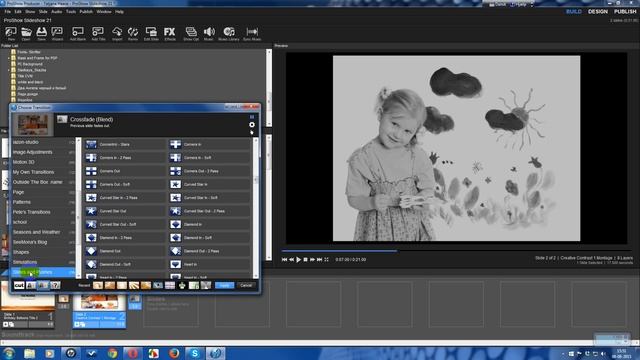Open the FX Effects toolbar icon
This screenshot has height=360, width=640.
click(x=170, y=33)
